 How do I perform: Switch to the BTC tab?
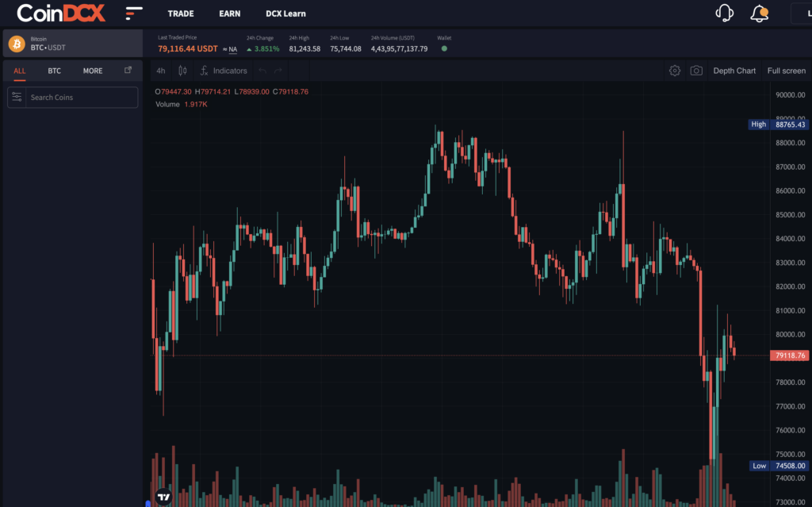tap(54, 71)
